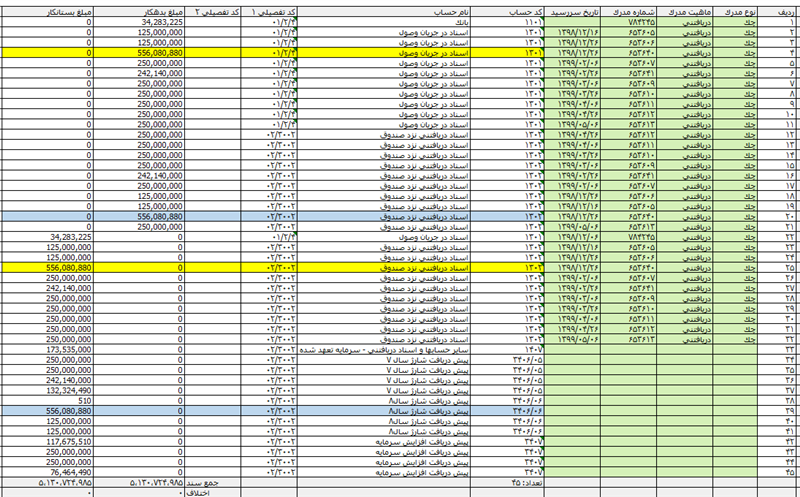Select the account code 1101 cell

click(532, 19)
